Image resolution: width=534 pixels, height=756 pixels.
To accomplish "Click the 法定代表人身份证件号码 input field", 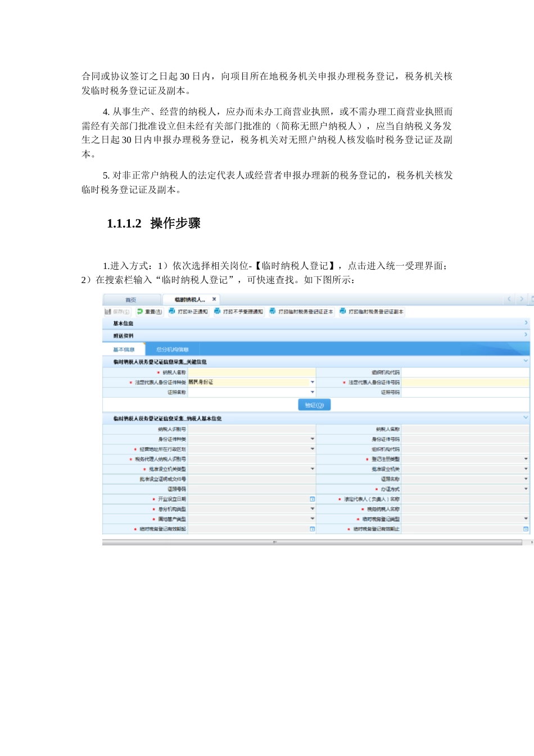I will (465, 382).
